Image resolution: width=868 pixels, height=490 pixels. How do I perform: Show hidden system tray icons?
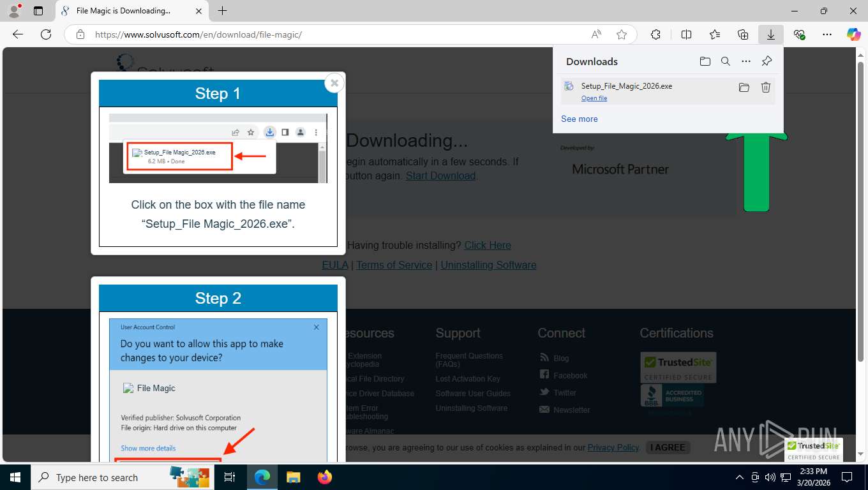740,477
